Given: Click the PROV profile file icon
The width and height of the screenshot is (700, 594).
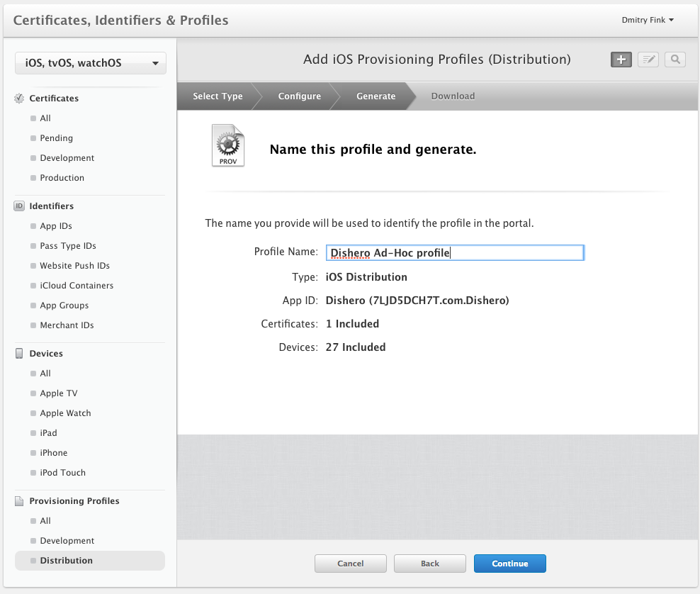Looking at the screenshot, I should 228,146.
